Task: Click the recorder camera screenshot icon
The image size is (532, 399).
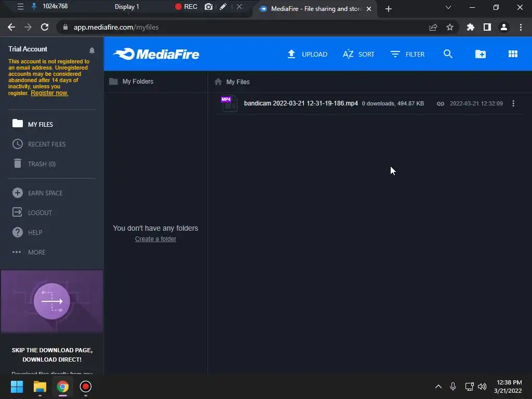Action: tap(208, 6)
